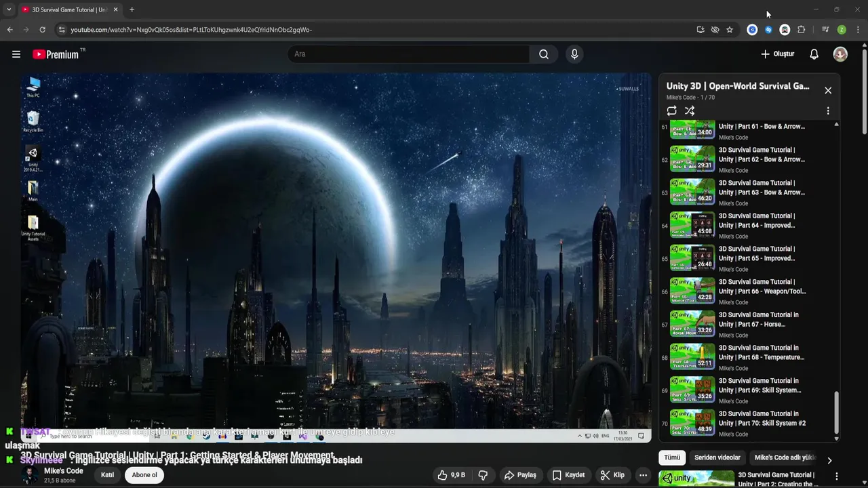The height and width of the screenshot is (488, 868).
Task: Open the playlist title Unity 3D Open-World Survival
Action: click(x=738, y=86)
